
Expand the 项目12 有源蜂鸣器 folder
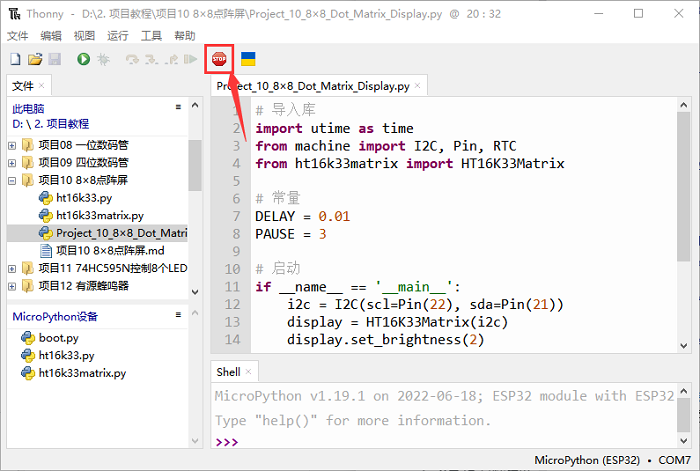12,286
